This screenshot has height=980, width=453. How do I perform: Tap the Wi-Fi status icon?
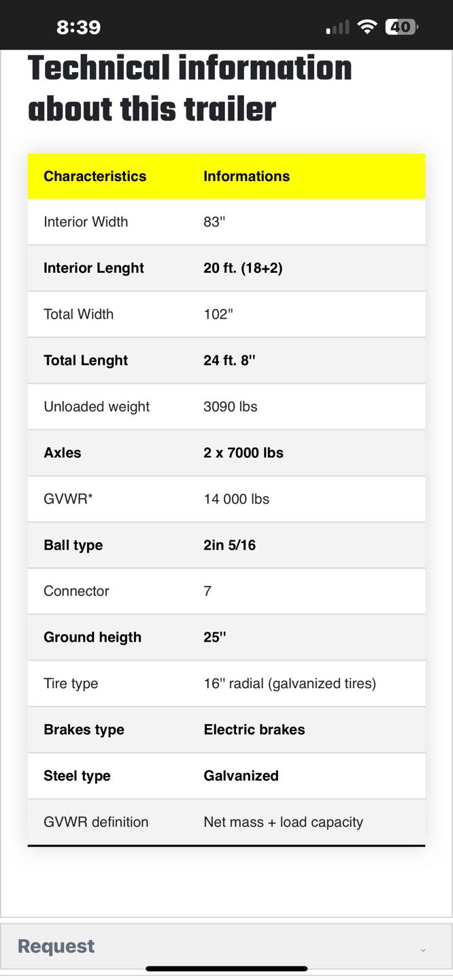coord(367,27)
